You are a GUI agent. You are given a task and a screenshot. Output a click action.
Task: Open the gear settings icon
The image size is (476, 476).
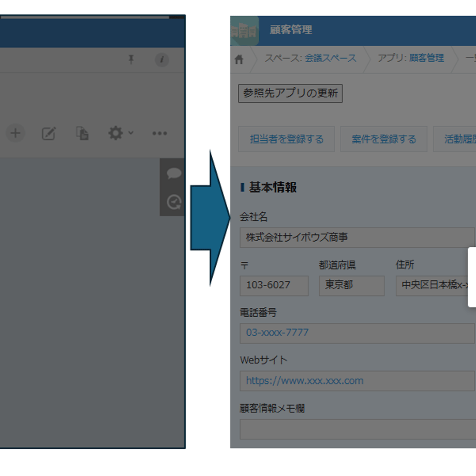tap(115, 133)
